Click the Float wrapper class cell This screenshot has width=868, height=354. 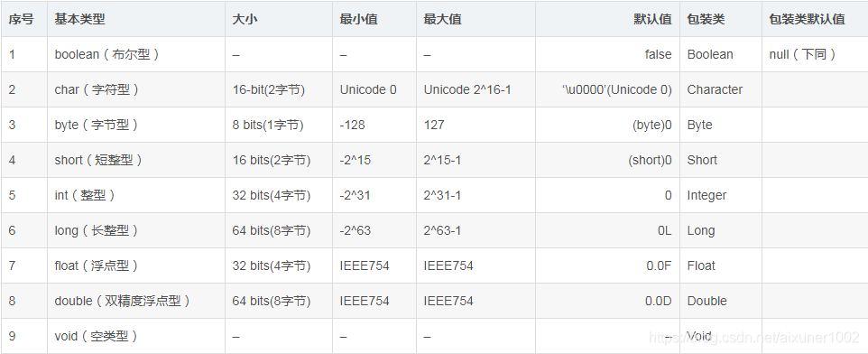tap(721, 265)
